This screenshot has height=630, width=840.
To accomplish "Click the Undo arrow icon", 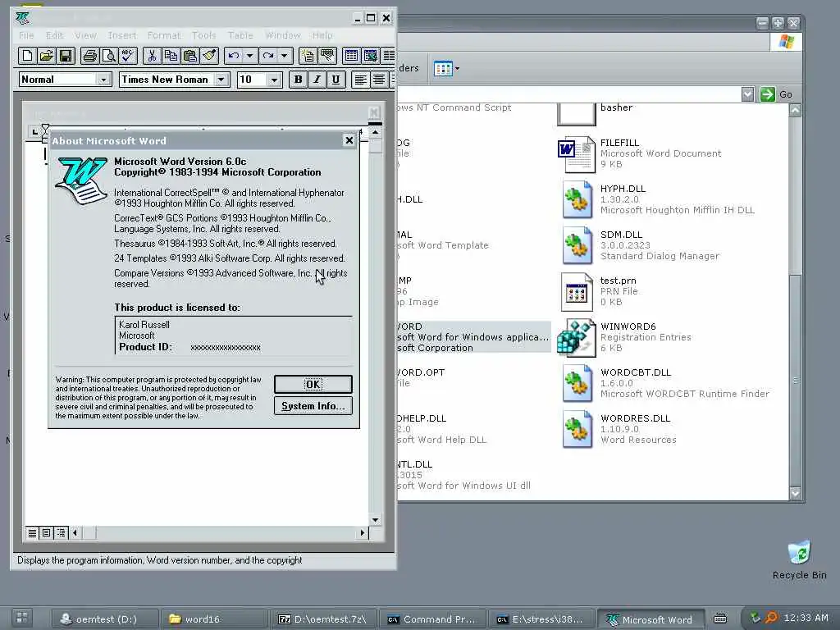I will (234, 56).
